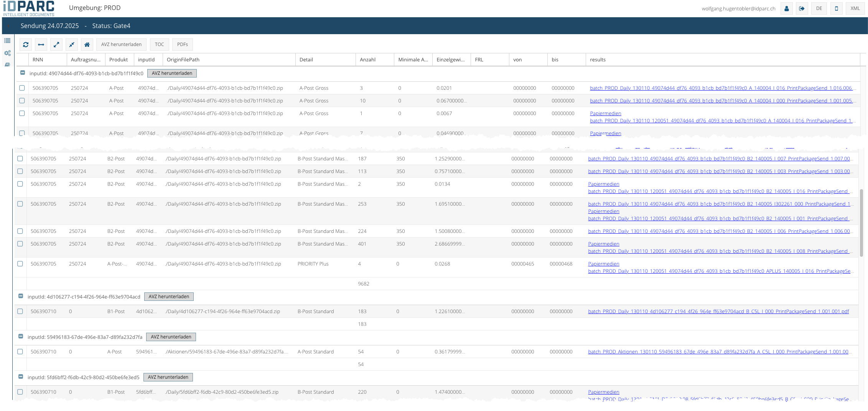Click the vertical scrollbar thumb on the right
This screenshot has width=868, height=411.
pos(861,223)
